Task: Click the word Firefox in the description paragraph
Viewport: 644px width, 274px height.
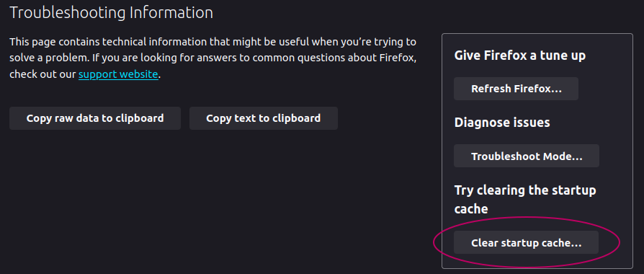Action: [x=398, y=58]
